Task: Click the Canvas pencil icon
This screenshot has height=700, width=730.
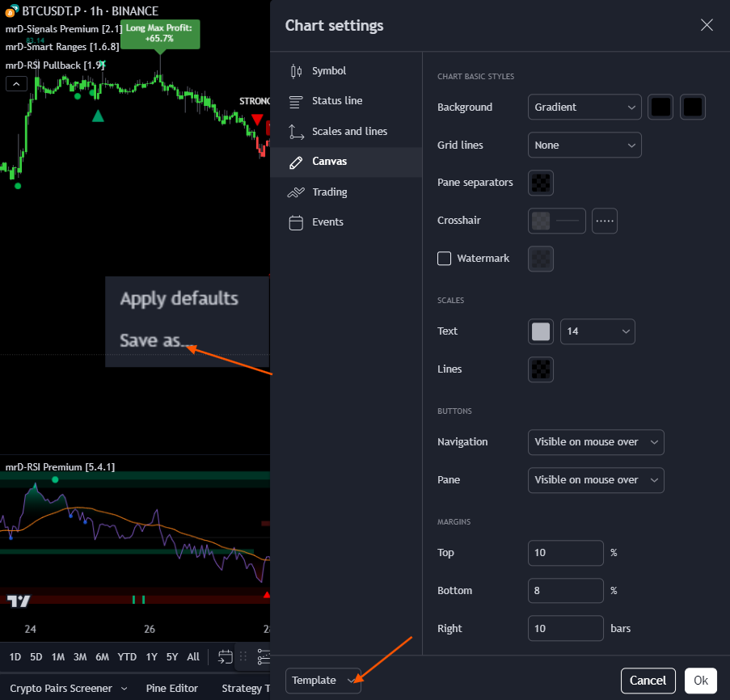Action: (x=296, y=162)
